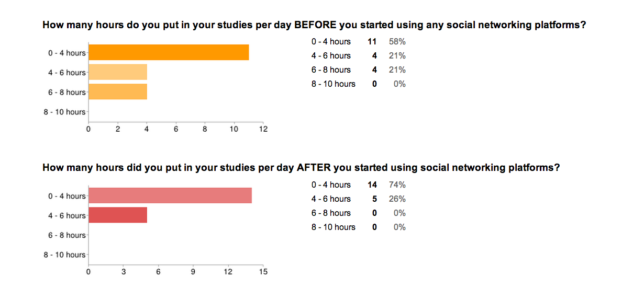Click the x-axis tick label 9 in bottom chart
The image size is (644, 288).
193,272
